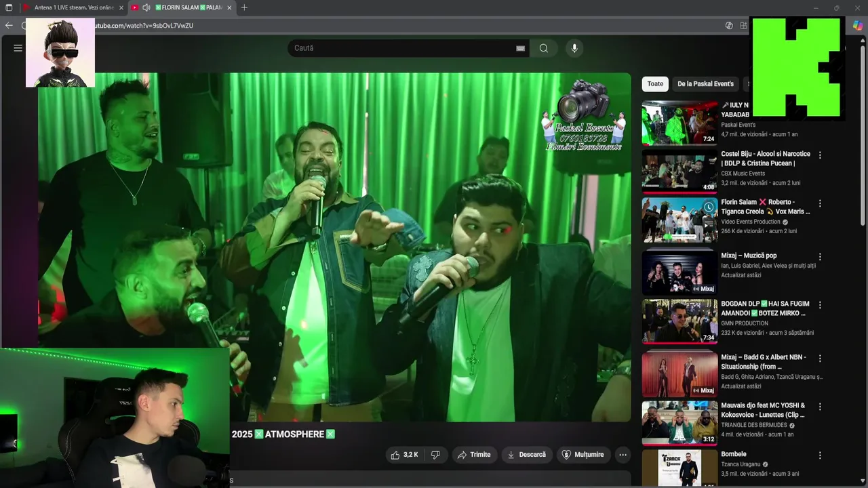Open options menu for BOGDAN DLP video

coord(820,305)
